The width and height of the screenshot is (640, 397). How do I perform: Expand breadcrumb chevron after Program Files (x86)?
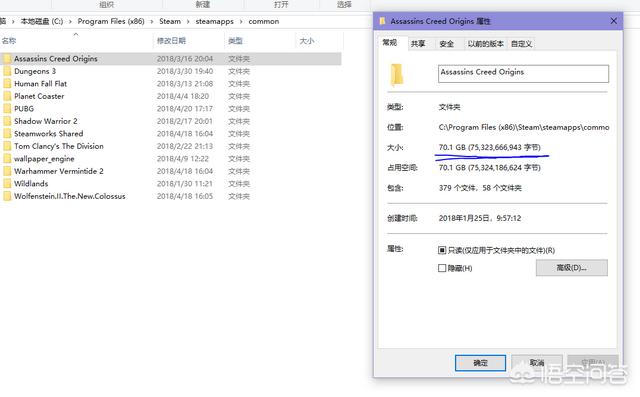click(152, 22)
